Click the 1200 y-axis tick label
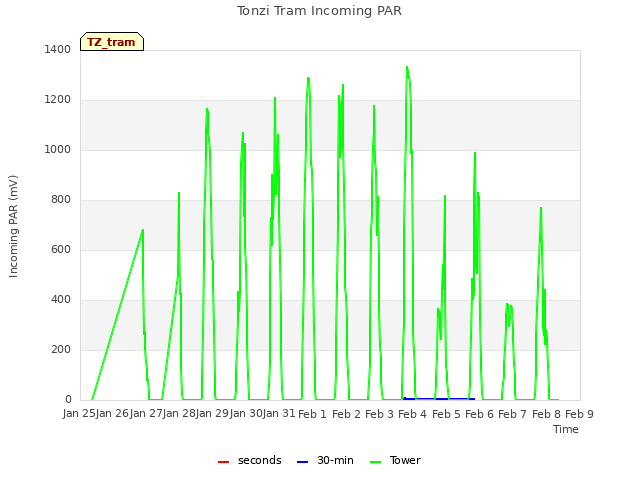 [58, 100]
